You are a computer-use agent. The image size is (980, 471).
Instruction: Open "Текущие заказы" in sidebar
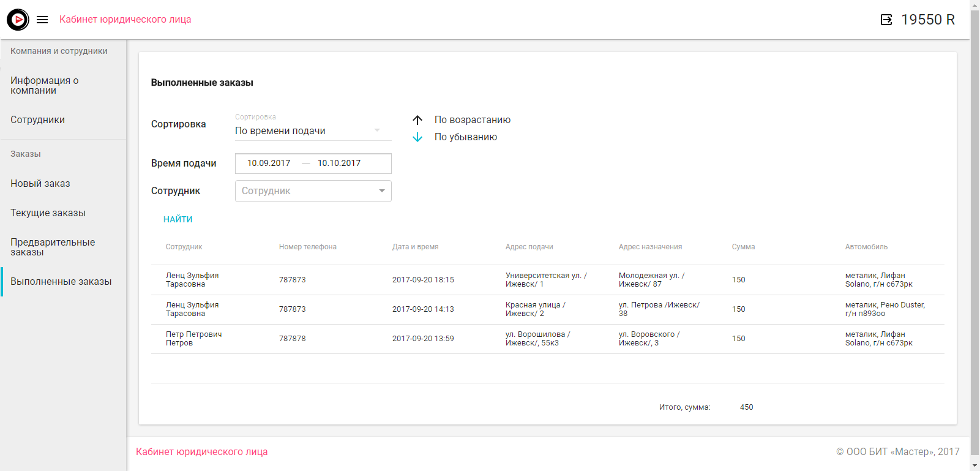48,213
